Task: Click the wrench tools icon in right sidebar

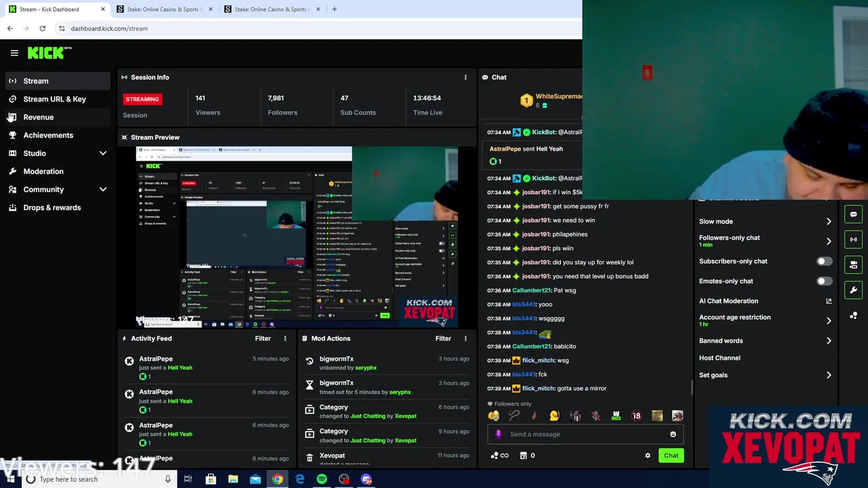Action: [853, 290]
